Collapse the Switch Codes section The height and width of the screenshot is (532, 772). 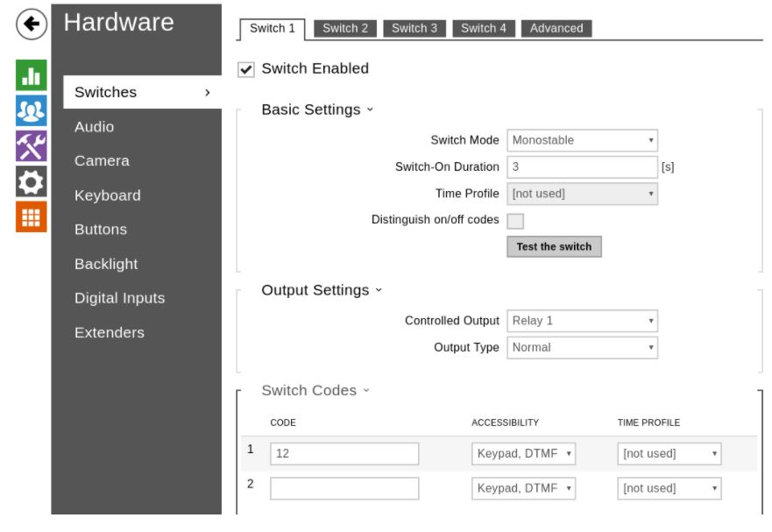[x=315, y=391]
